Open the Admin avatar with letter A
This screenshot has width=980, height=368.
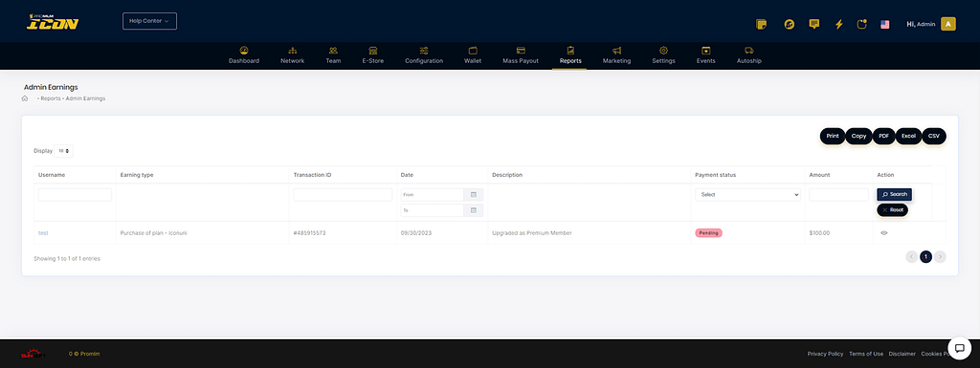[948, 24]
